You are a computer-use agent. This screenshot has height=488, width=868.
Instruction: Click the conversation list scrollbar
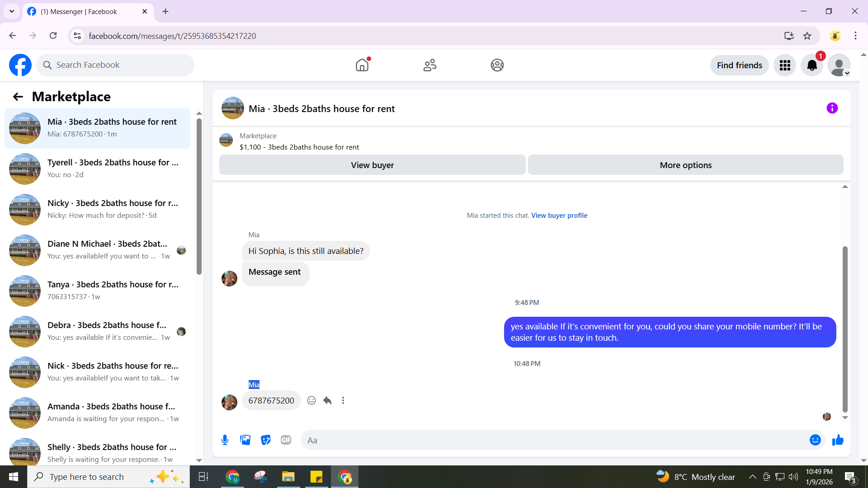[x=199, y=196]
